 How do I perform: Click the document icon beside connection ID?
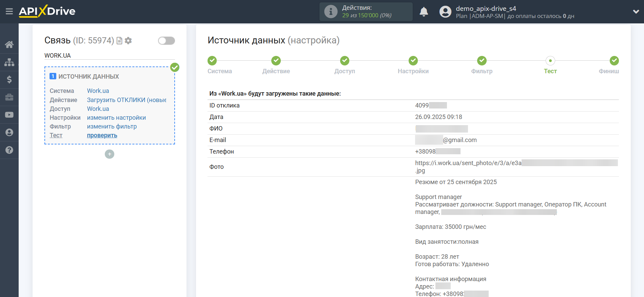click(119, 41)
